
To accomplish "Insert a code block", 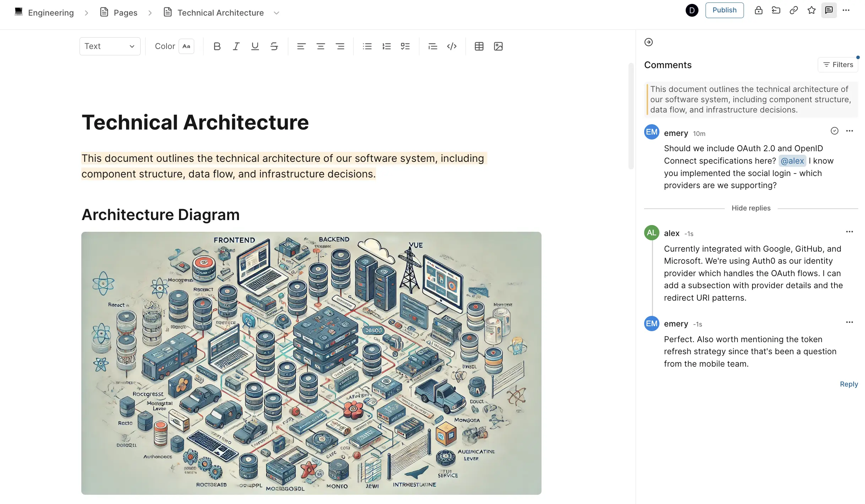I will (x=452, y=46).
